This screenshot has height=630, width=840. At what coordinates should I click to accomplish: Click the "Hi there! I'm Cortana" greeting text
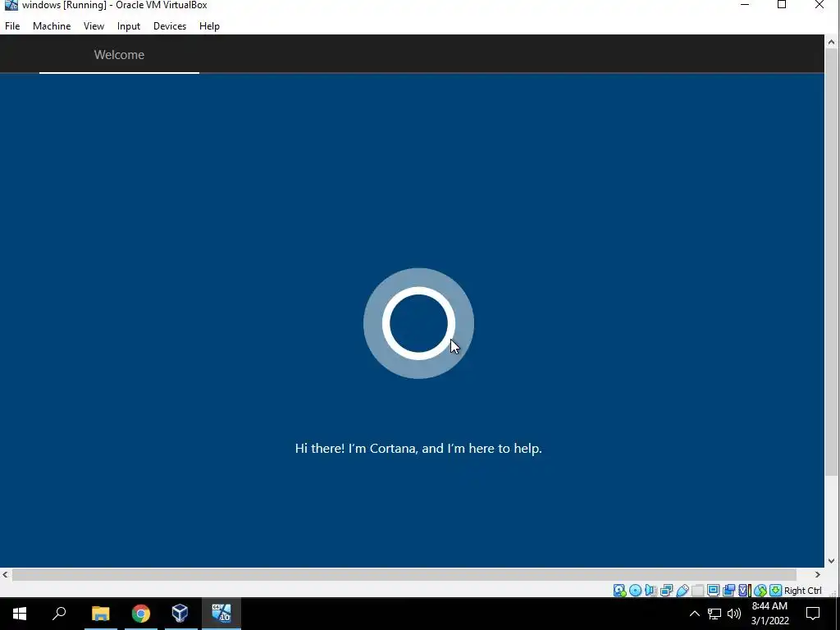coord(418,449)
